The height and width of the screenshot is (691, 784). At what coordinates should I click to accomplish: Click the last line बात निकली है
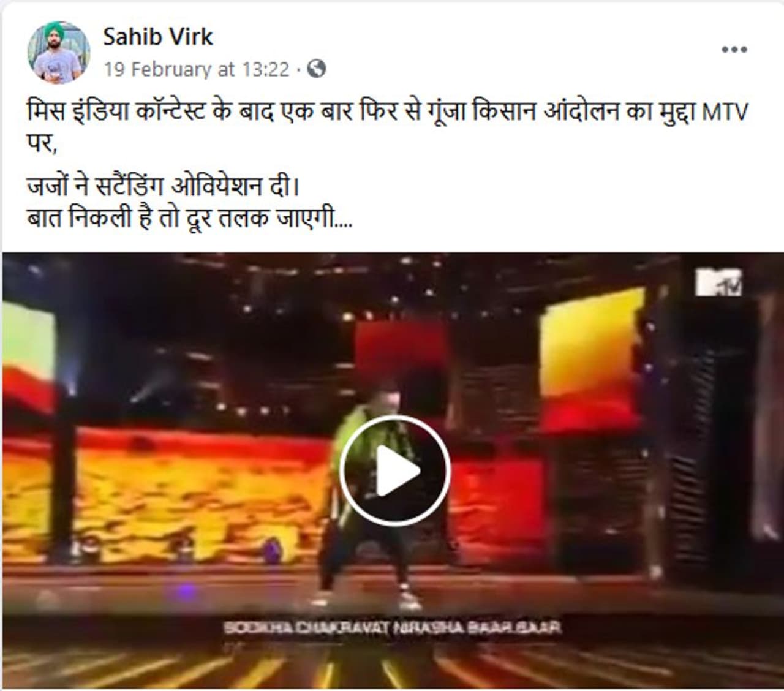click(190, 218)
